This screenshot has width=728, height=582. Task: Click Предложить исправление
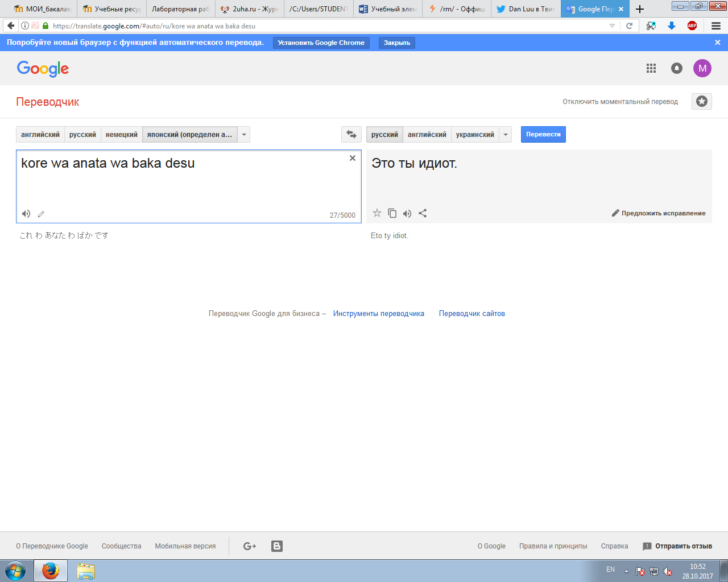click(659, 213)
